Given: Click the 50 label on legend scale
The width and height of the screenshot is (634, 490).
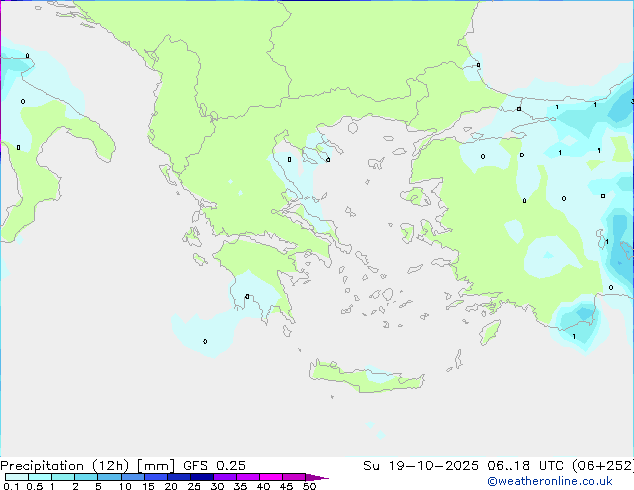Looking at the screenshot, I should point(309,486).
